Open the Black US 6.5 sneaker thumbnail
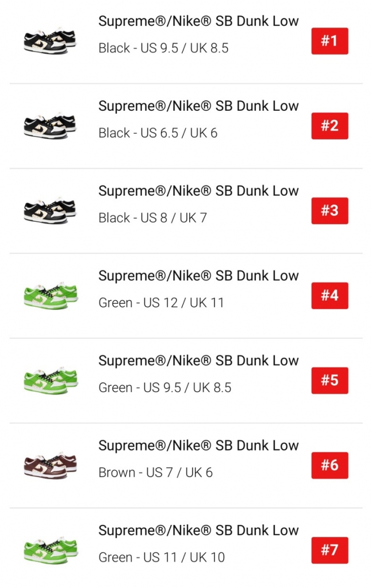The image size is (372, 588). click(x=49, y=125)
